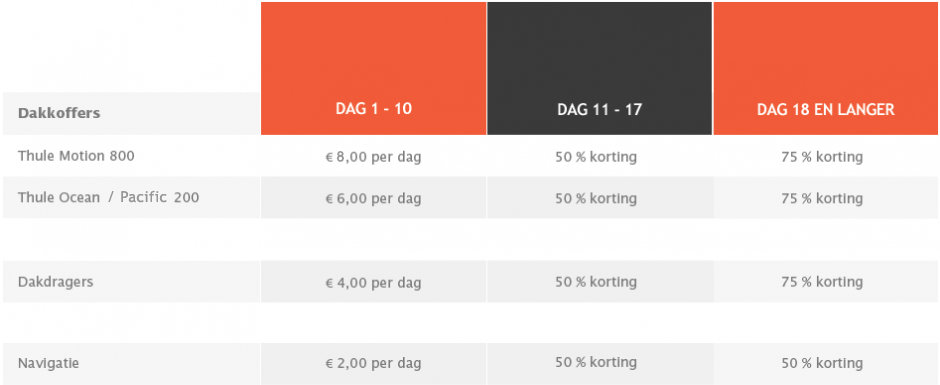Click the € 2,00 per dag price

click(x=373, y=363)
